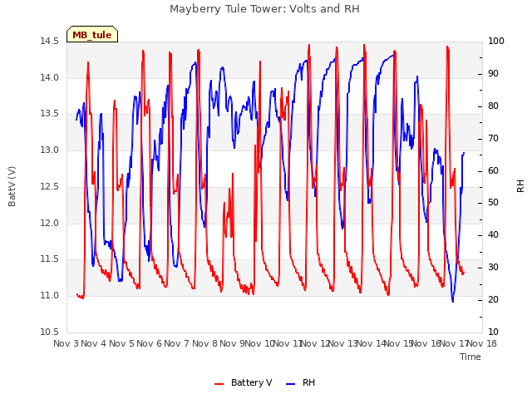Image resolution: width=532 pixels, height=399 pixels.
Task: Click the Nov 5 date tick
Action: click(x=121, y=343)
